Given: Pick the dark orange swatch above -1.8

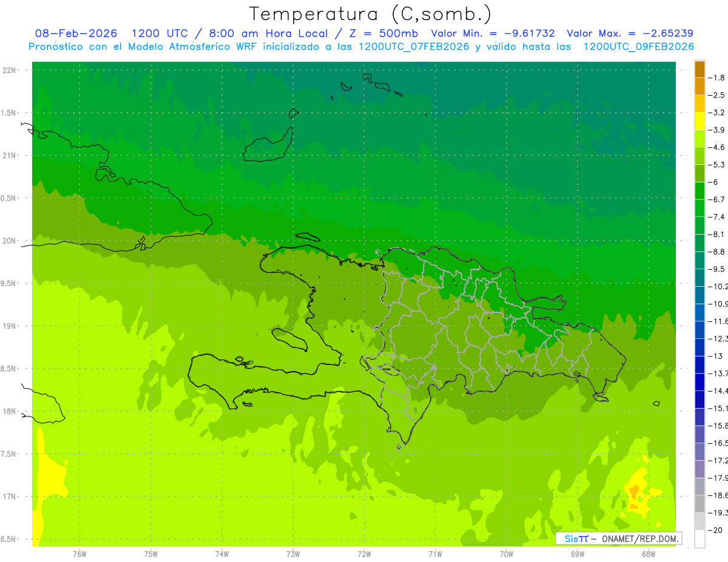Looking at the screenshot, I should click(x=699, y=69).
